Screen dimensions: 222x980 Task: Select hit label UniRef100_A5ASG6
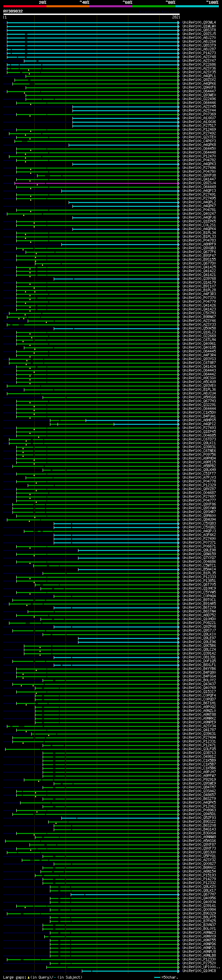tap(199, 841)
